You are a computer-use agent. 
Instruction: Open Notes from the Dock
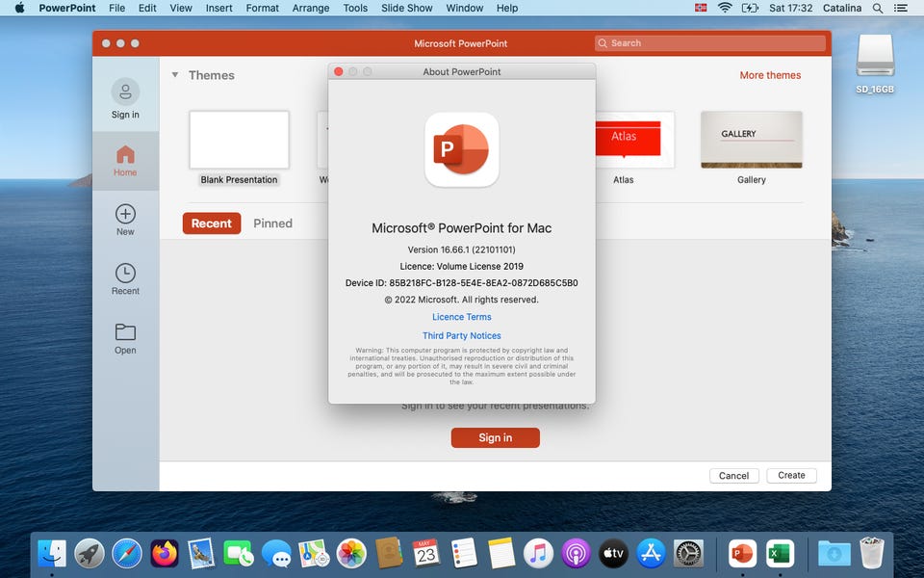(x=500, y=554)
